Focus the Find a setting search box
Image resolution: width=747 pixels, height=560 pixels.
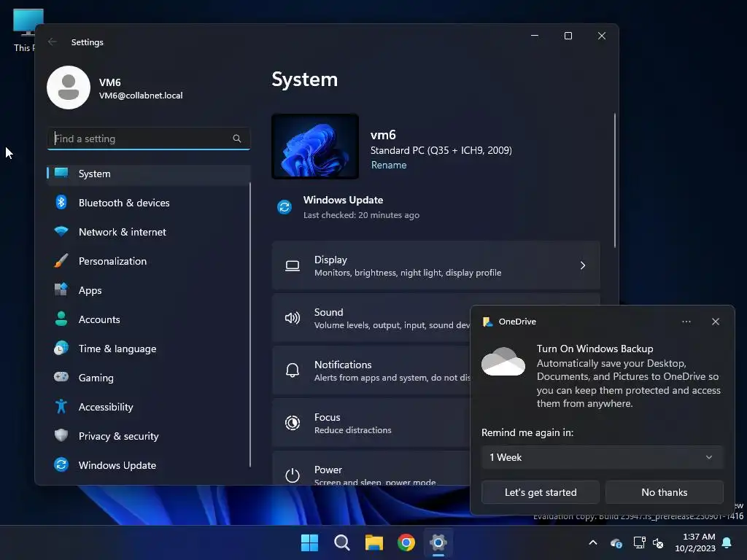click(x=149, y=139)
